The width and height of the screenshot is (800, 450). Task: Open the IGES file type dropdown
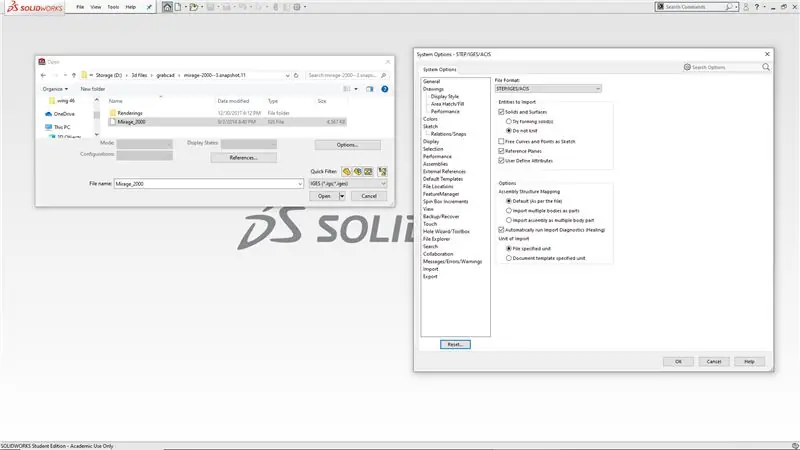pos(347,184)
